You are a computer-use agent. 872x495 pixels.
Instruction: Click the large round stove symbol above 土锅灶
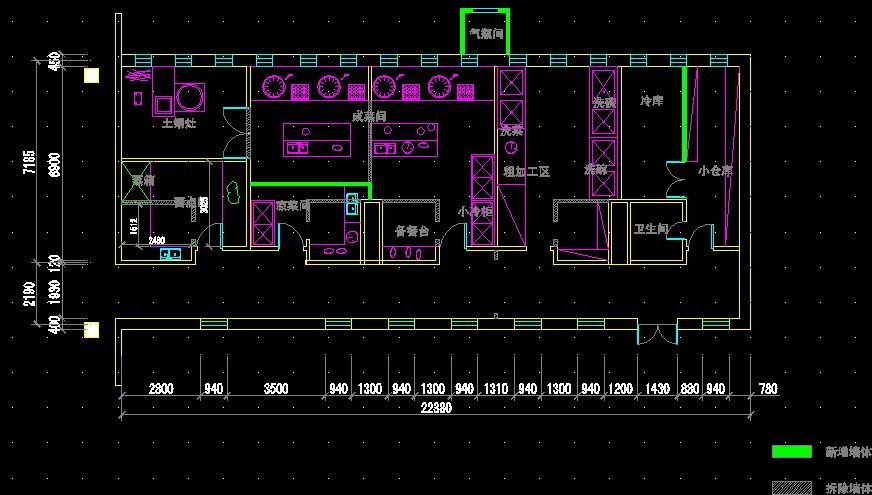click(x=190, y=97)
